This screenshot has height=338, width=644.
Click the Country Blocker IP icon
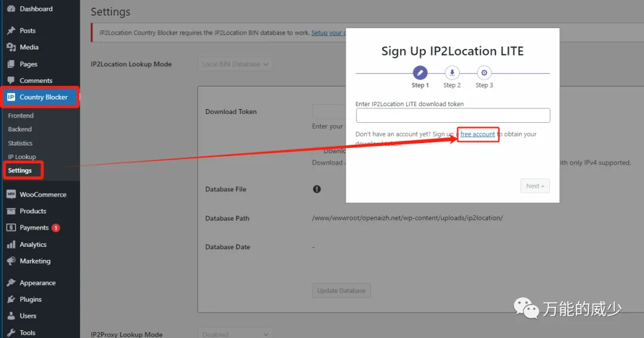coord(11,97)
